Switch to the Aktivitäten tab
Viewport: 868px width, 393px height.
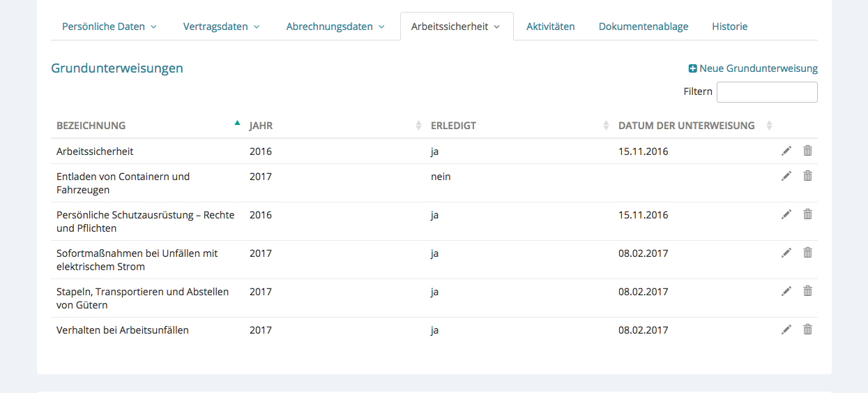[550, 27]
